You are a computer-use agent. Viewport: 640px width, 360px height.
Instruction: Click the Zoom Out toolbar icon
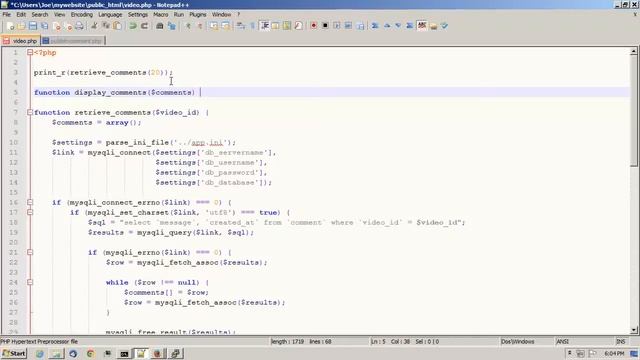click(x=200, y=26)
